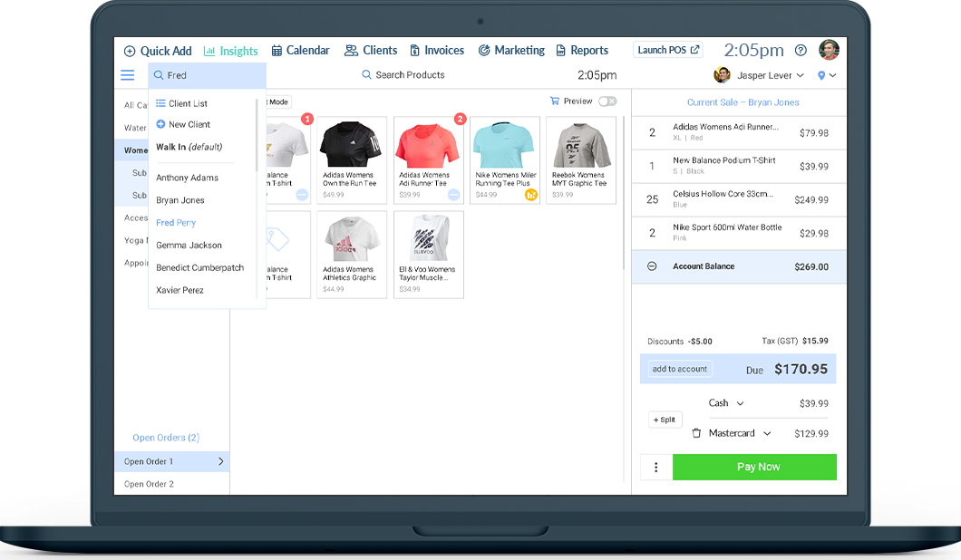Click the magnifier icon beside Search Products

point(366,74)
